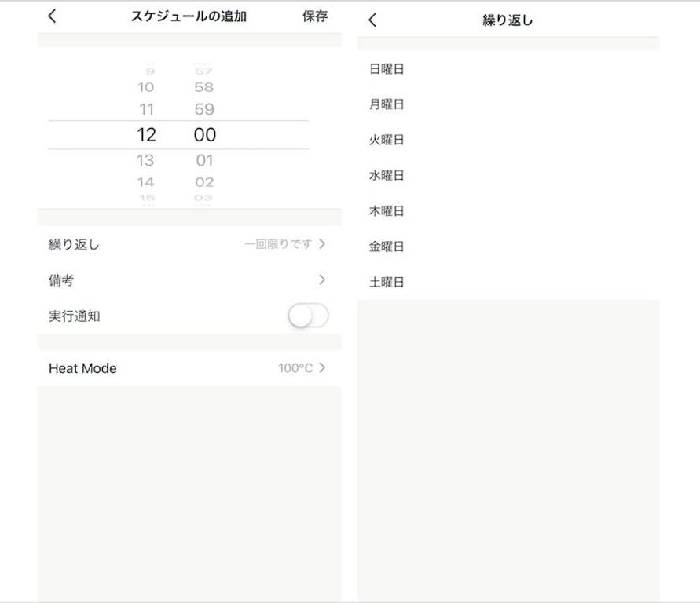Open the Heat Mode temperature selector
The width and height of the screenshot is (700, 603).
coord(189,367)
